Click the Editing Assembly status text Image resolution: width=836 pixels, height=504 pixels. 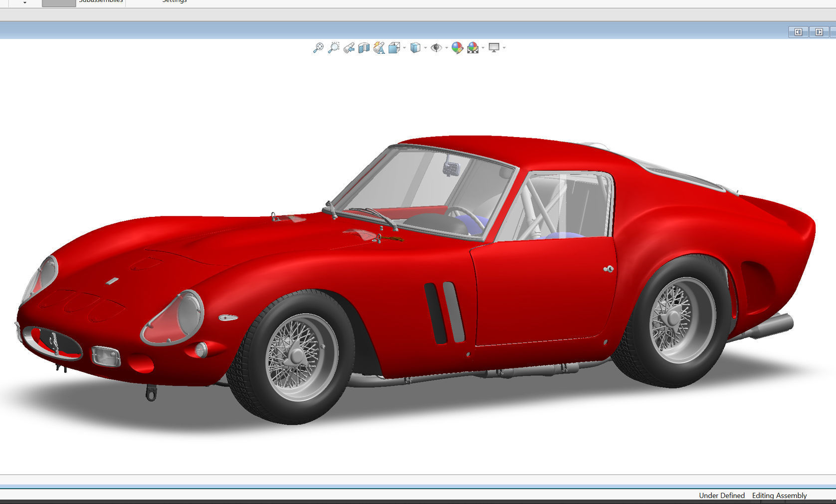(x=779, y=495)
